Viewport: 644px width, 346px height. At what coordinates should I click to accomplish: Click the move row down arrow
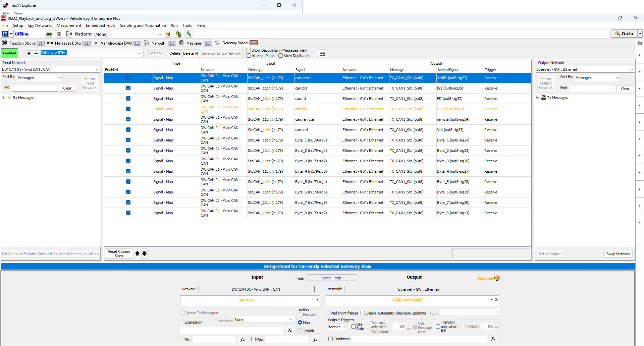[x=144, y=253]
